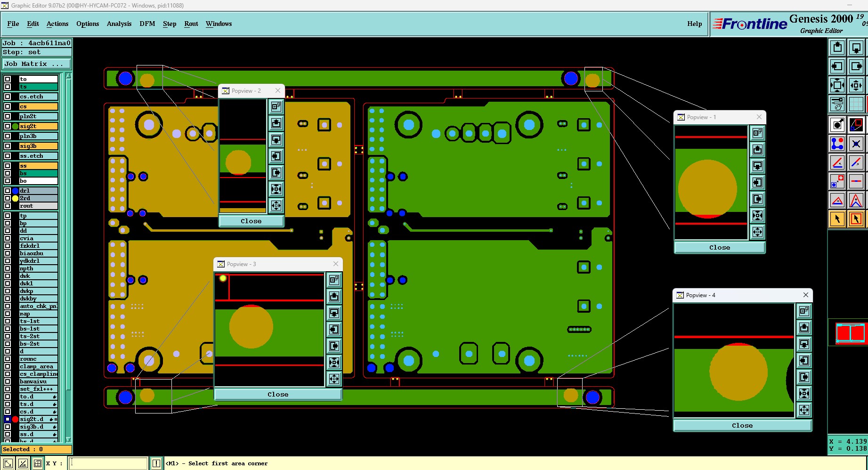
Task: Click the exclamation mark icon near command line
Action: (156, 463)
